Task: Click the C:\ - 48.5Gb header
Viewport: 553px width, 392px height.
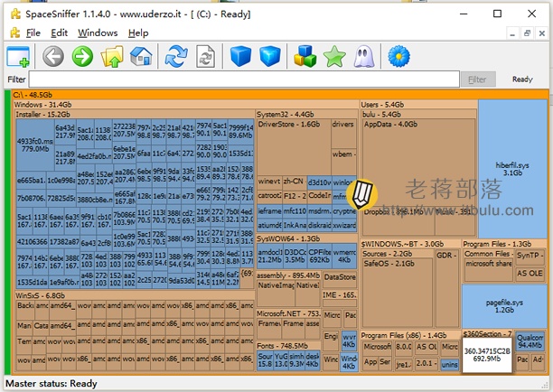Action: (x=280, y=95)
